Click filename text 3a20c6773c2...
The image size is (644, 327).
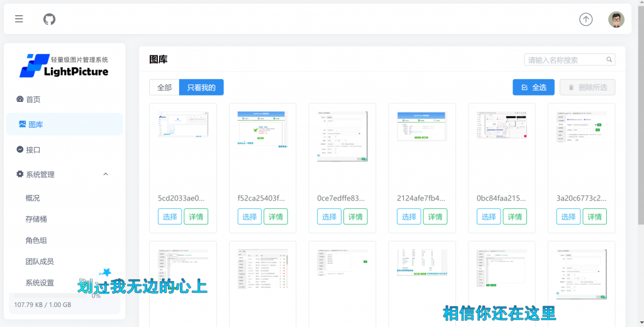click(581, 198)
